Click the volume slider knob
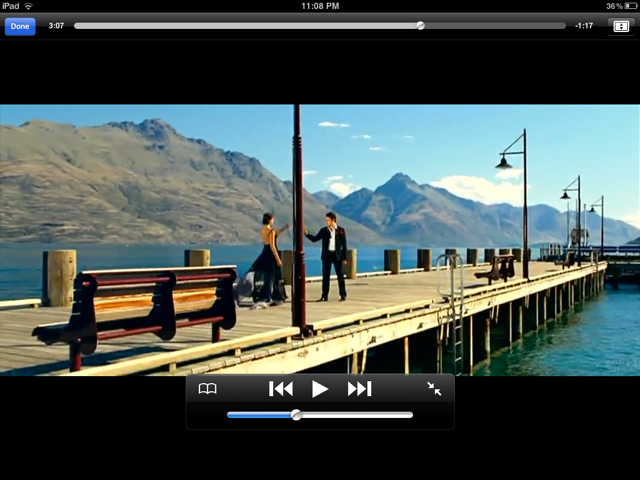Viewport: 640px width, 480px height. point(296,415)
